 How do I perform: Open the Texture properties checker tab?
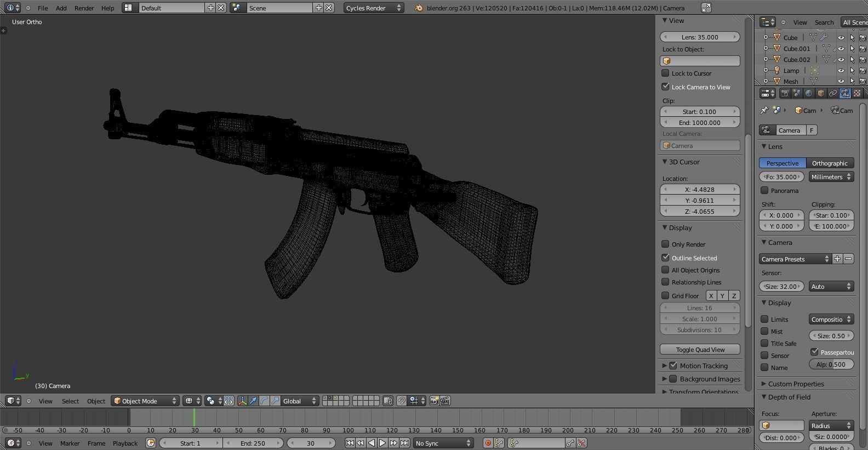click(x=857, y=93)
